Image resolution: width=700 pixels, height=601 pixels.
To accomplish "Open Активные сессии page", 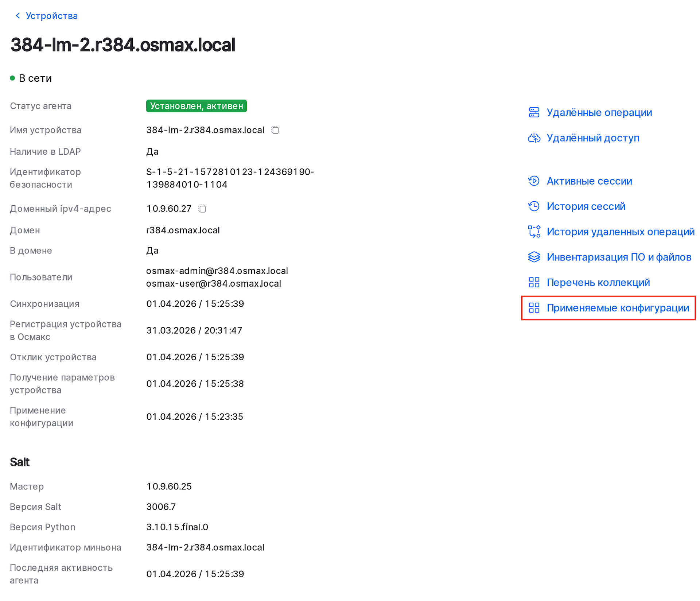I will coord(589,181).
